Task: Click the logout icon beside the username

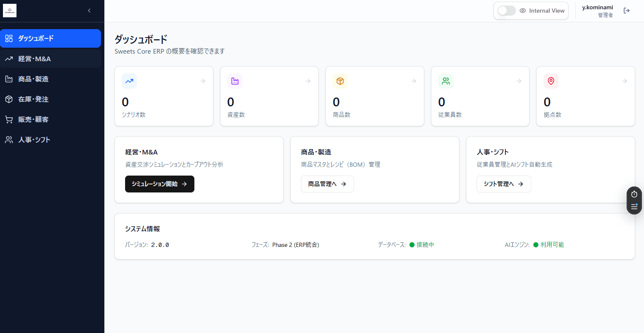Action: pos(627,11)
